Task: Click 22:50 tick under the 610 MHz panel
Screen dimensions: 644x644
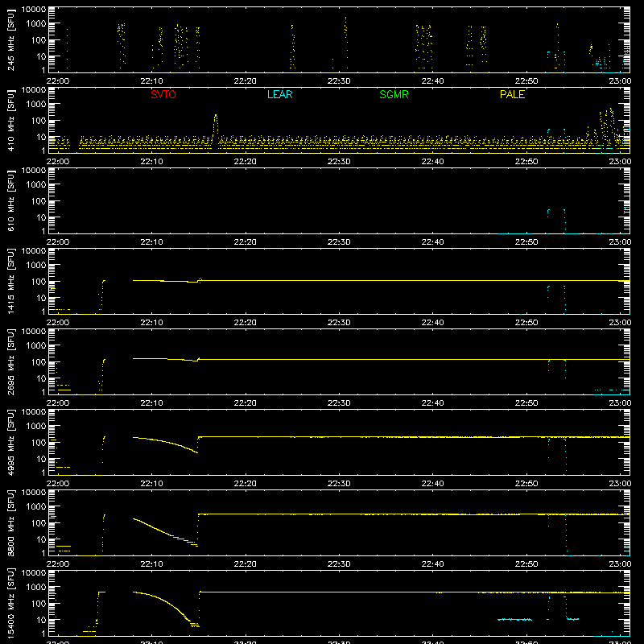Action: [x=526, y=242]
